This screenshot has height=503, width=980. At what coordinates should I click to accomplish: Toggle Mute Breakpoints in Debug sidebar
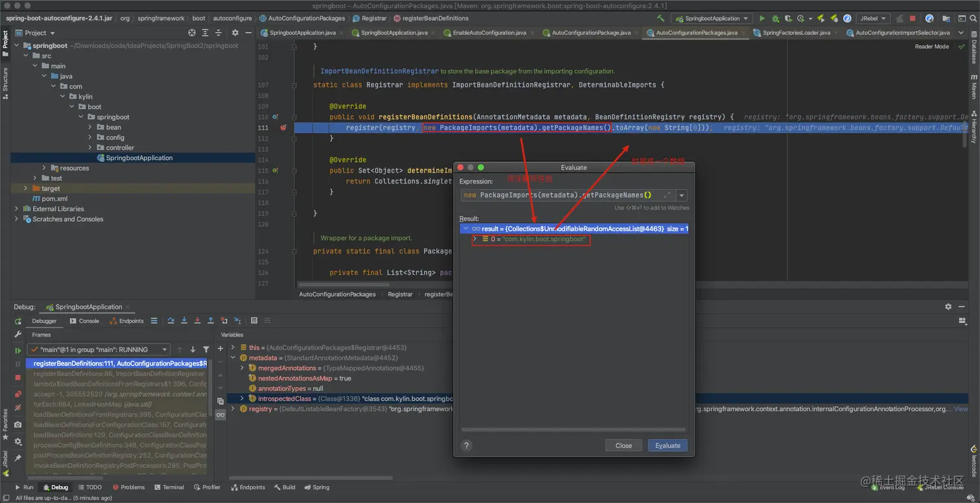click(x=18, y=408)
